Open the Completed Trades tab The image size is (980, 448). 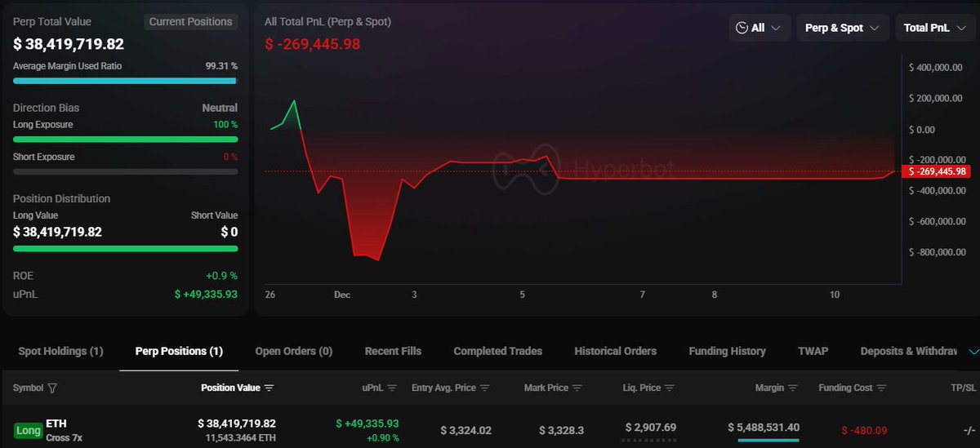[x=497, y=351]
